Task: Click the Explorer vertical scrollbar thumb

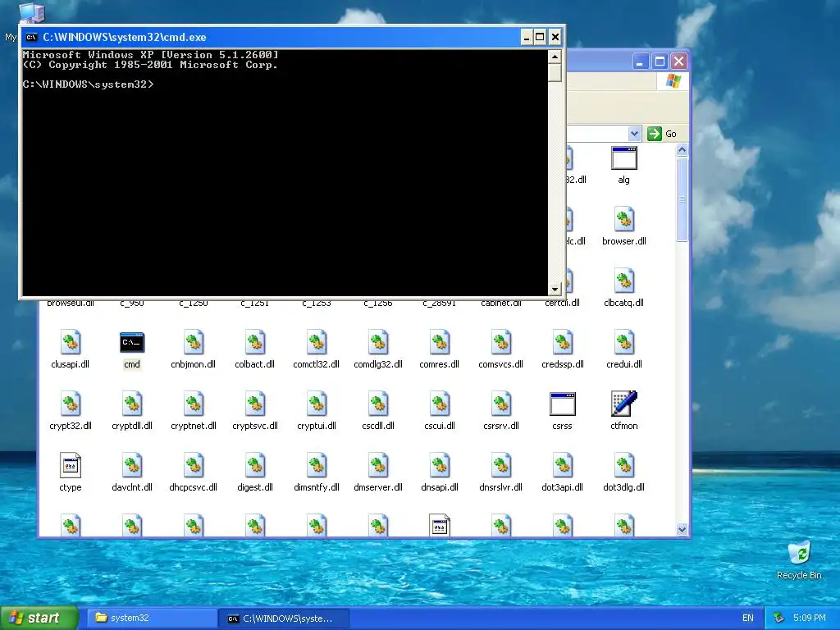Action: 682,199
